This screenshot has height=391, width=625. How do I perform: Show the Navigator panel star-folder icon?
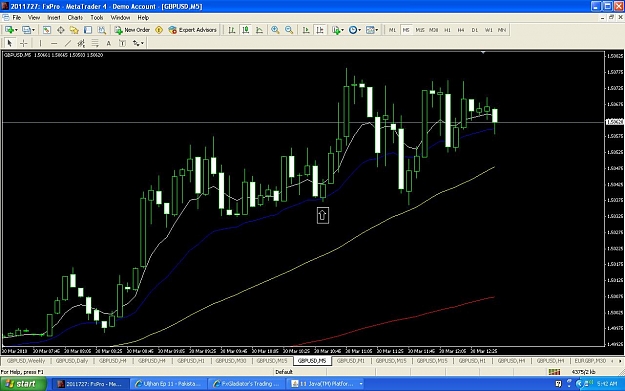(74, 30)
